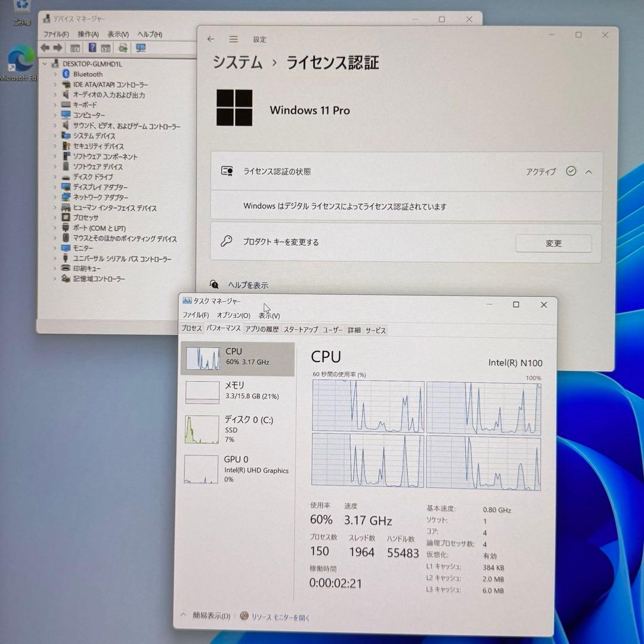Switch to the プロセス tab in Task Manager
This screenshot has width=644, height=644.
coord(191,328)
